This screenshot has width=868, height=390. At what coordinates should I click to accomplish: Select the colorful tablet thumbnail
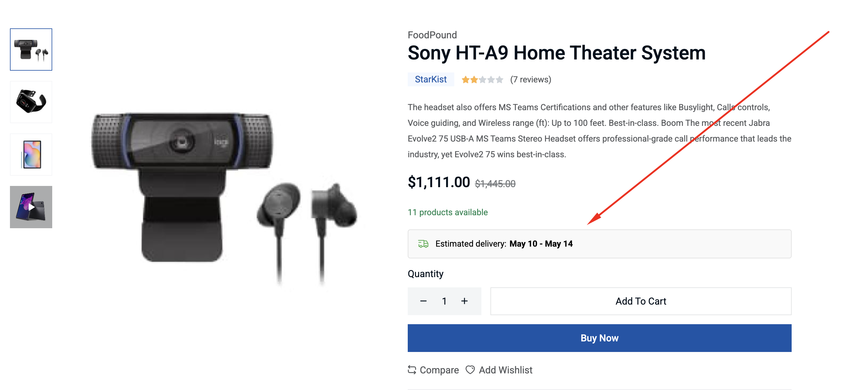pyautogui.click(x=31, y=154)
